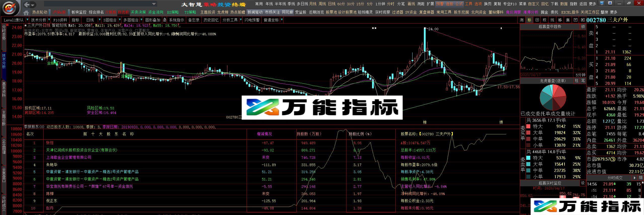Collapse side panel with arrow-bar icon

pyautogui.click(x=583, y=20)
